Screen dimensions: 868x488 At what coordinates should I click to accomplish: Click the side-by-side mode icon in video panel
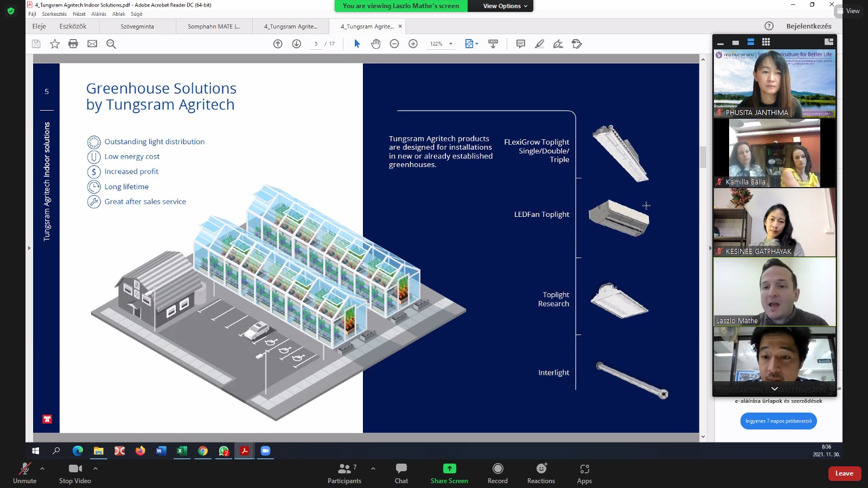828,42
